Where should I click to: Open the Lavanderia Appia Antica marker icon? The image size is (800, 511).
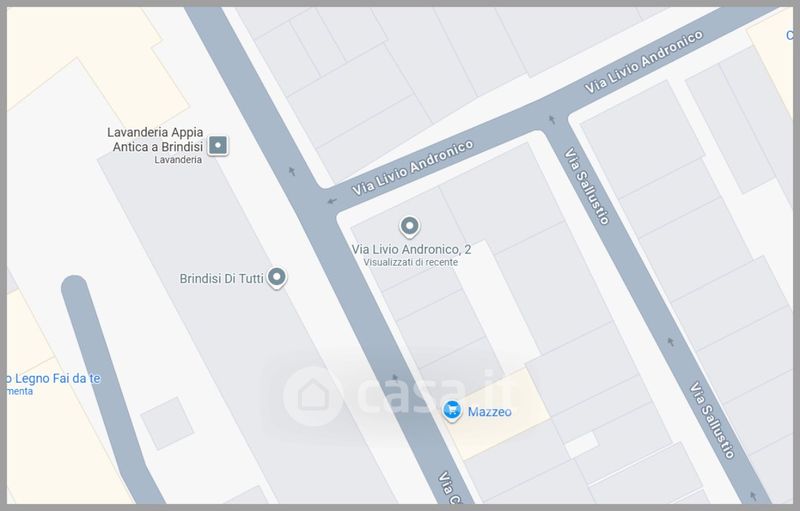pyautogui.click(x=218, y=145)
